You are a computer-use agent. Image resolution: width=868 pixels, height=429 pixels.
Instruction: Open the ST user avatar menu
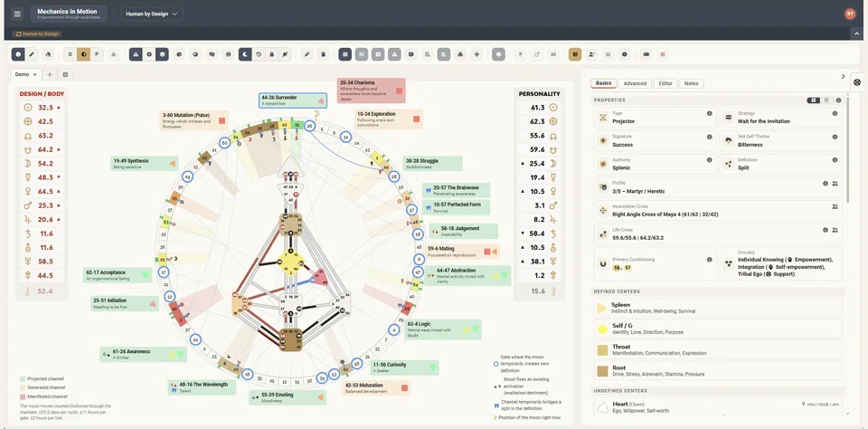point(850,14)
